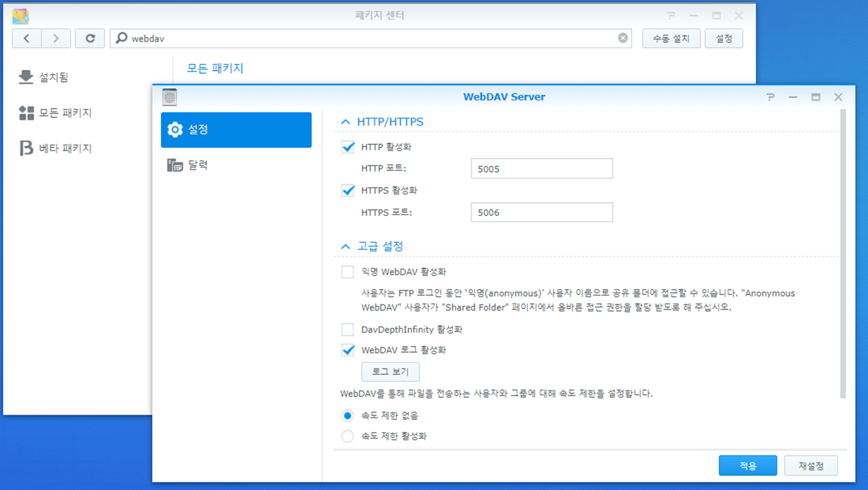The height and width of the screenshot is (490, 868).
Task: Open help in WebDAV Server window
Action: tap(770, 97)
